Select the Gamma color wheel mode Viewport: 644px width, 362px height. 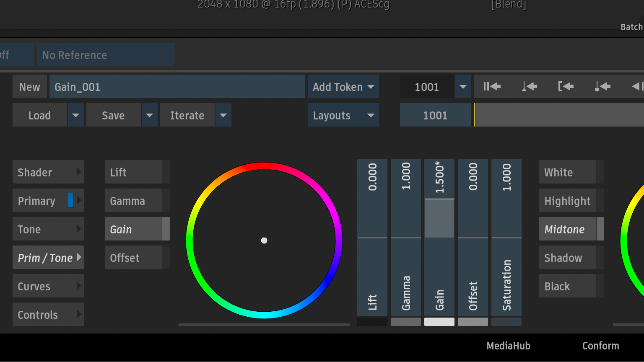[x=137, y=200]
